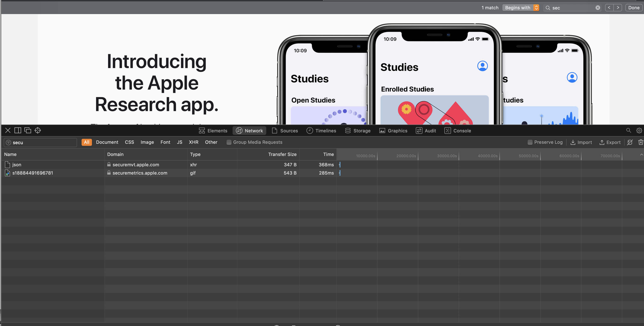Switch to the Console tab
The image size is (644, 326).
click(457, 131)
